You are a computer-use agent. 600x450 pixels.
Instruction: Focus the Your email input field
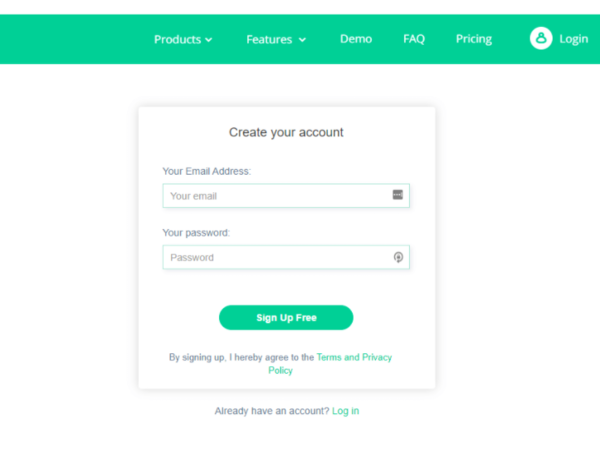(286, 196)
